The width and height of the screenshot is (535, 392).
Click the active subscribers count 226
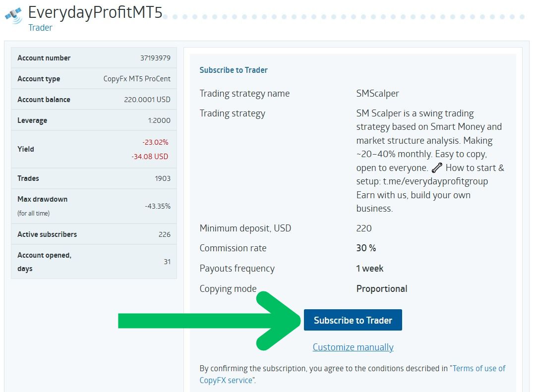coord(164,234)
